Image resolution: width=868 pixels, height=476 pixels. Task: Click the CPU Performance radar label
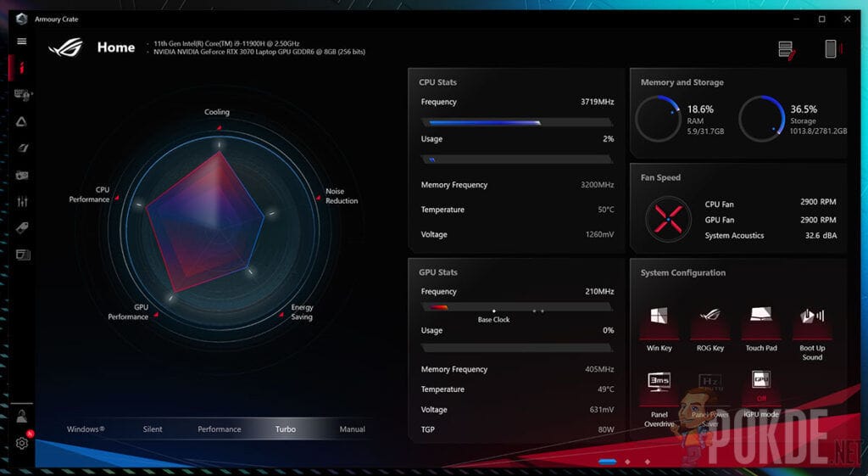point(89,194)
